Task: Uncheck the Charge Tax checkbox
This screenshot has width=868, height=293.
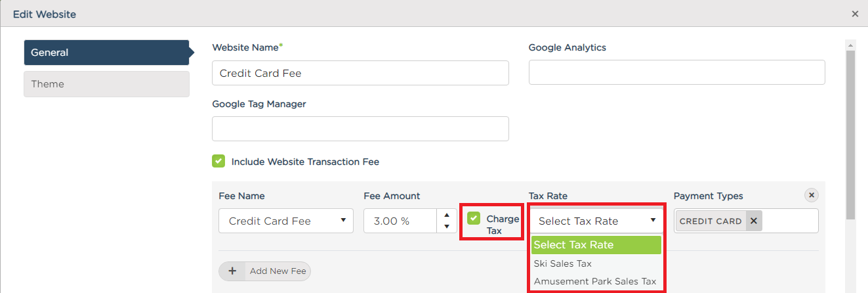Action: [474, 218]
